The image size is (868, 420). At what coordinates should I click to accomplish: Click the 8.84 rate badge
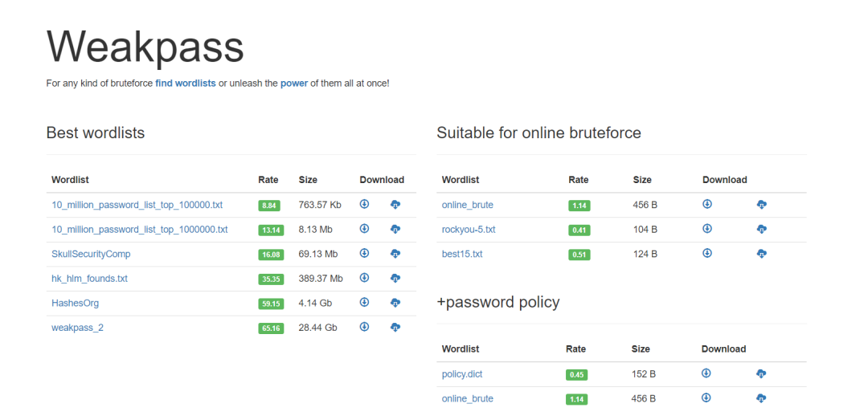(x=269, y=206)
